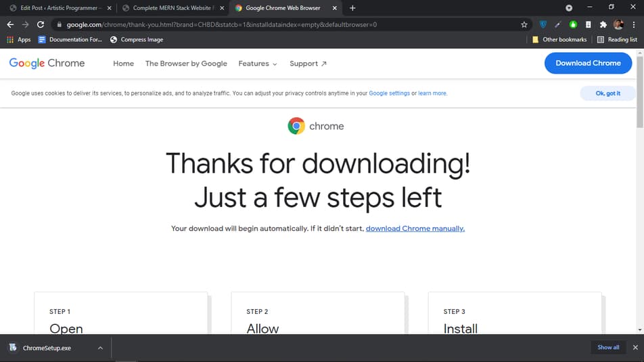Go back with the left arrow
The width and height of the screenshot is (644, 362).
(10, 24)
